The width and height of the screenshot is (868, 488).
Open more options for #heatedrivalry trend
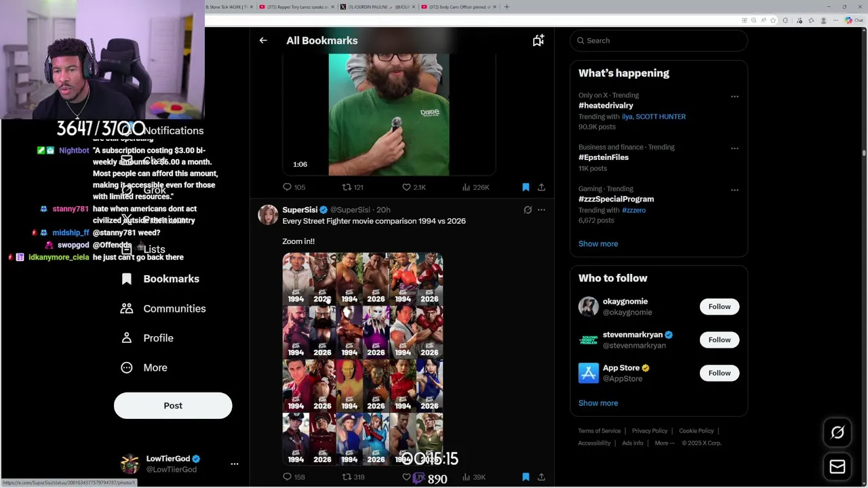point(734,96)
